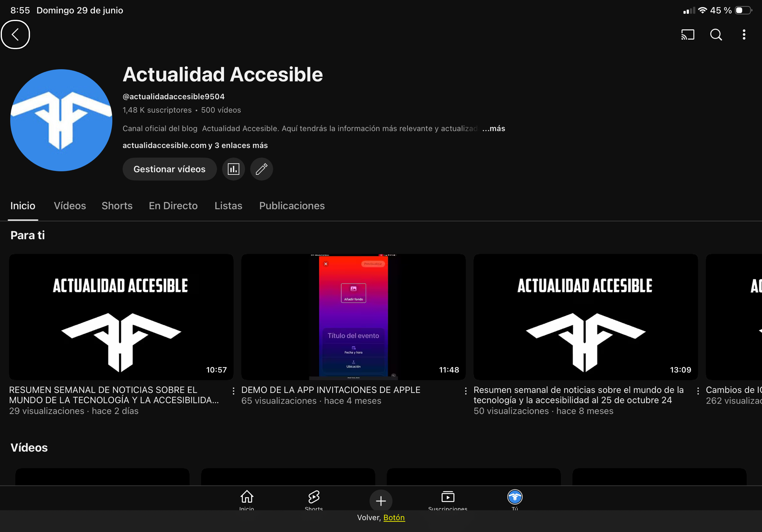The image size is (762, 532).
Task: Switch to the Shorts channel tab
Action: 117,206
